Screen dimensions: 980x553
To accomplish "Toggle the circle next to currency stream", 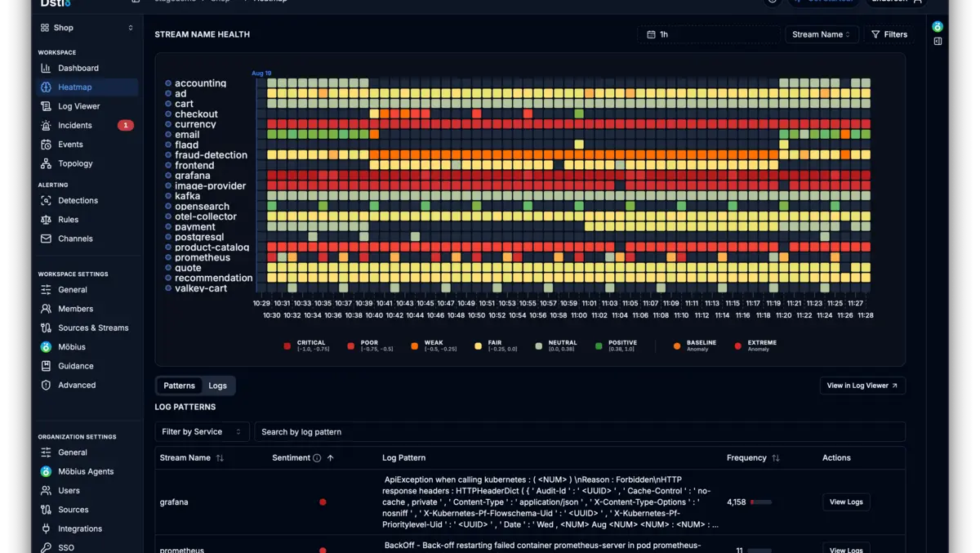I will 168,124.
